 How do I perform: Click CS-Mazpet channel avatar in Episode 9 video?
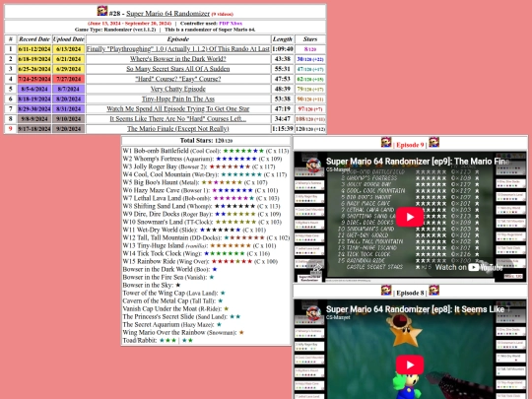[x=313, y=165]
